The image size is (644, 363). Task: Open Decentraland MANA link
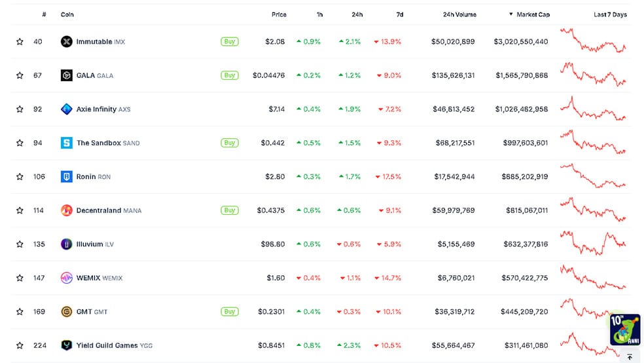(109, 210)
